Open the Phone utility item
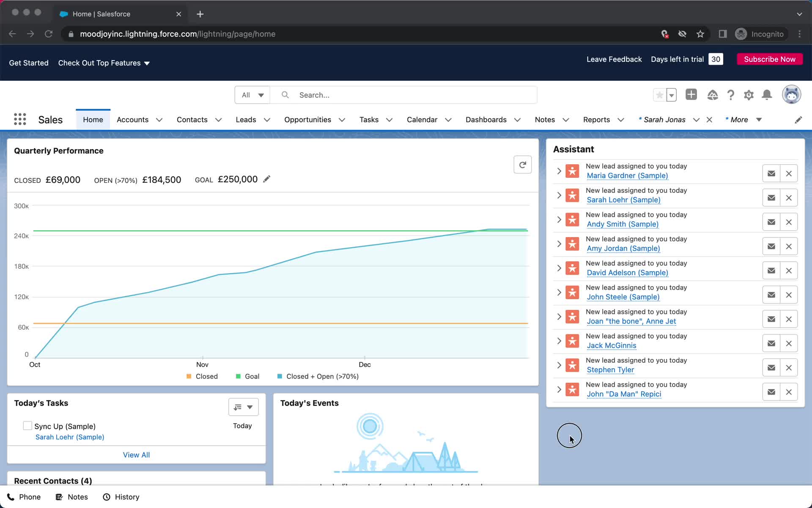 coord(24,497)
